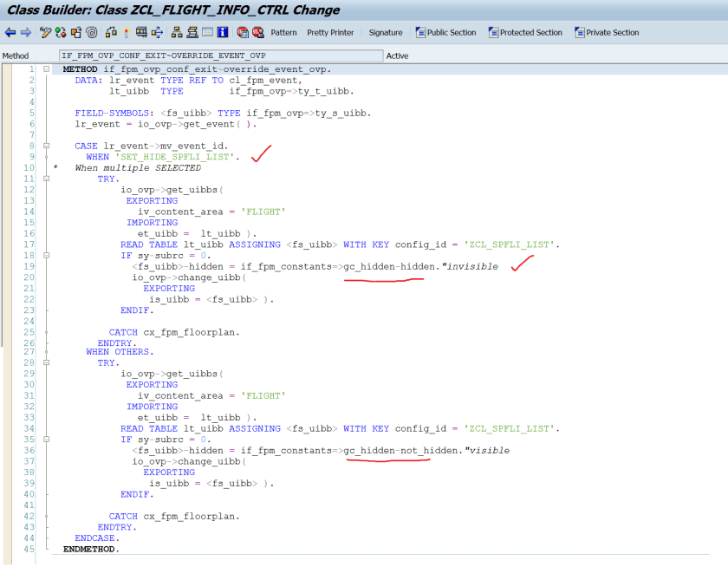Click the Pretty Printer button
Image resolution: width=728 pixels, height=580 pixels.
point(330,33)
